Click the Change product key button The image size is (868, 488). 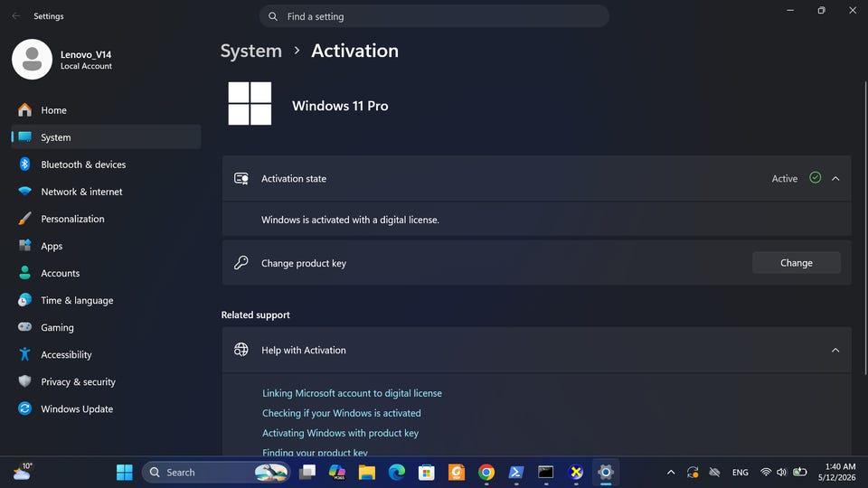[796, 263]
